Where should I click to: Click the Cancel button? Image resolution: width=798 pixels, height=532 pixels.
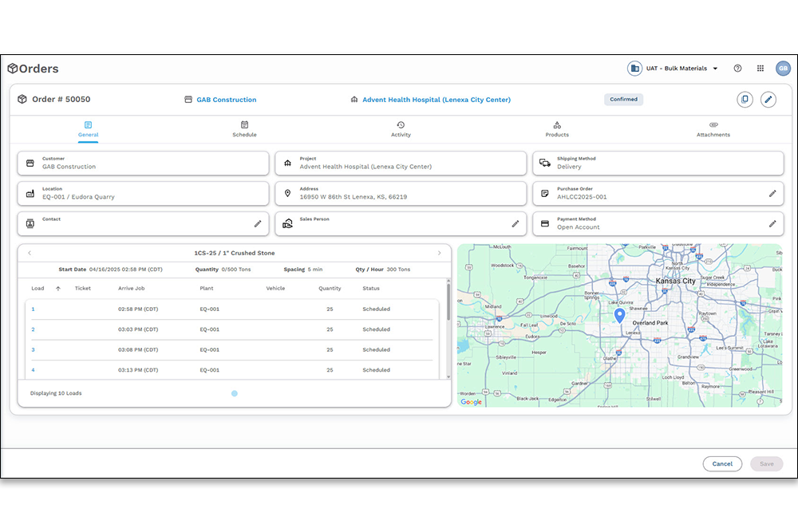(722, 463)
